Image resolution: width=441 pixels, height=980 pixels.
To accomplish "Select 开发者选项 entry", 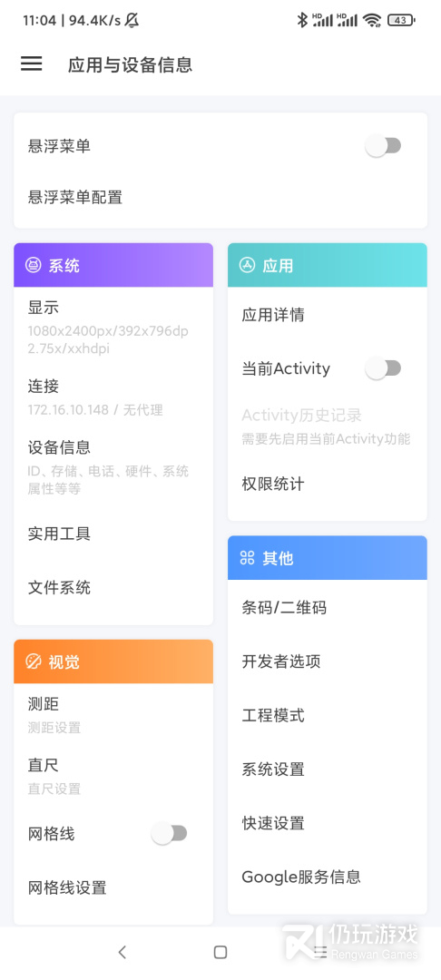I will (328, 661).
